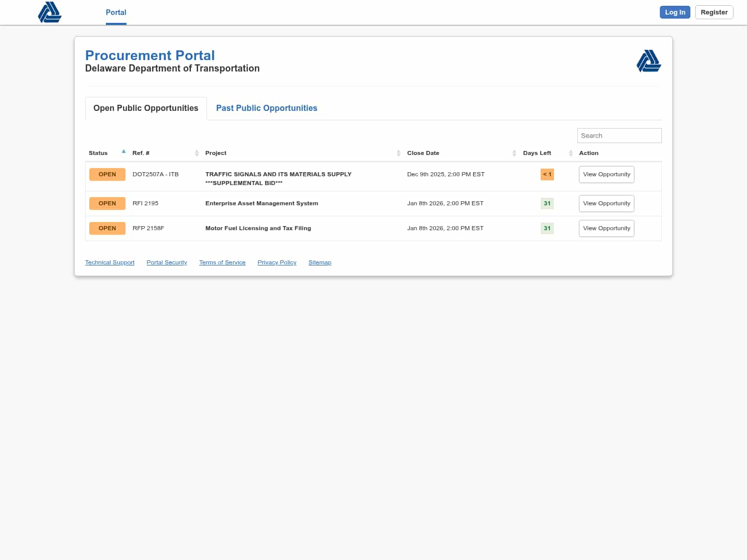Open the Portal navigation tab
747x560 pixels.
(116, 12)
